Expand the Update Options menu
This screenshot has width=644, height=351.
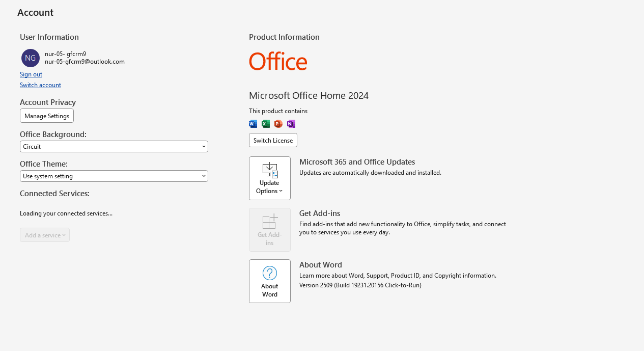click(x=269, y=178)
